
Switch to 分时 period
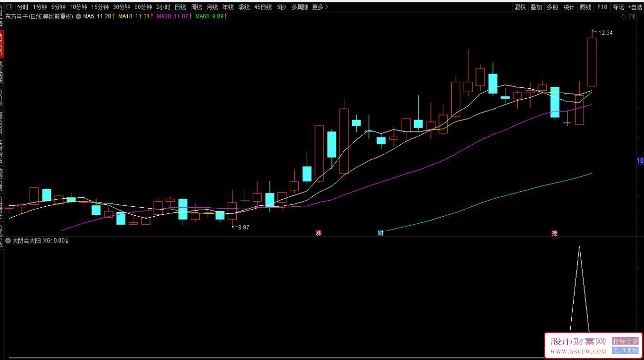point(23,7)
